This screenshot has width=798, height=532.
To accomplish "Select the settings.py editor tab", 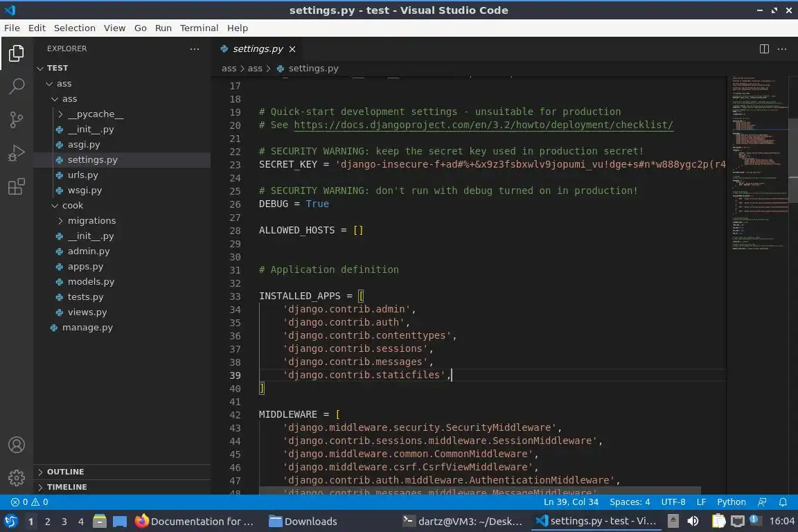I will pos(258,49).
